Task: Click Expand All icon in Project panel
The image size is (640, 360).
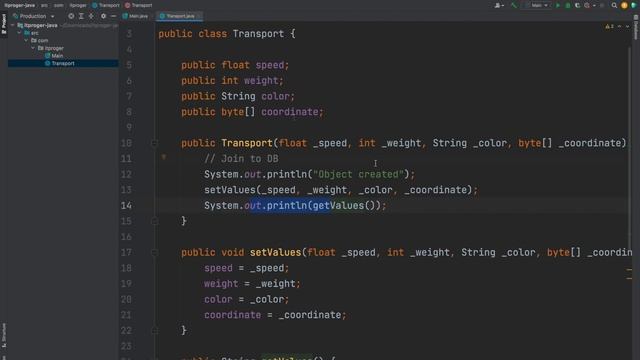Action: (x=81, y=16)
